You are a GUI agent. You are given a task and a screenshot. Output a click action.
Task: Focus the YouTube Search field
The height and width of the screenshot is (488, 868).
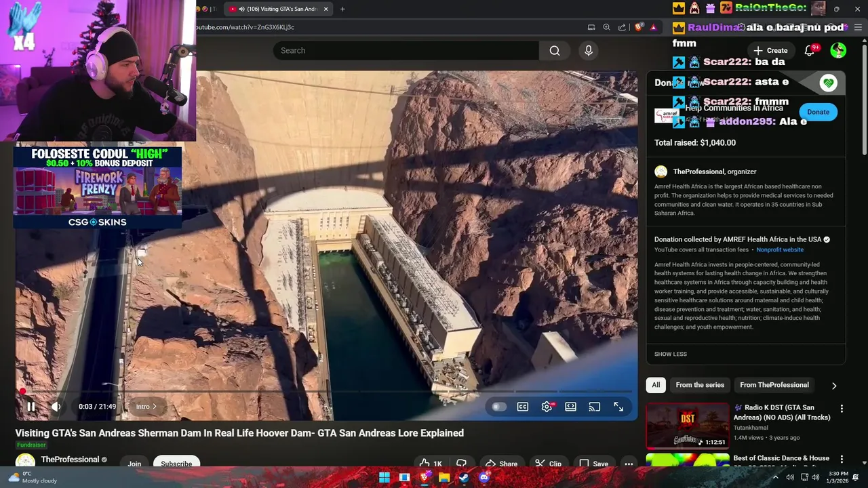pyautogui.click(x=406, y=51)
